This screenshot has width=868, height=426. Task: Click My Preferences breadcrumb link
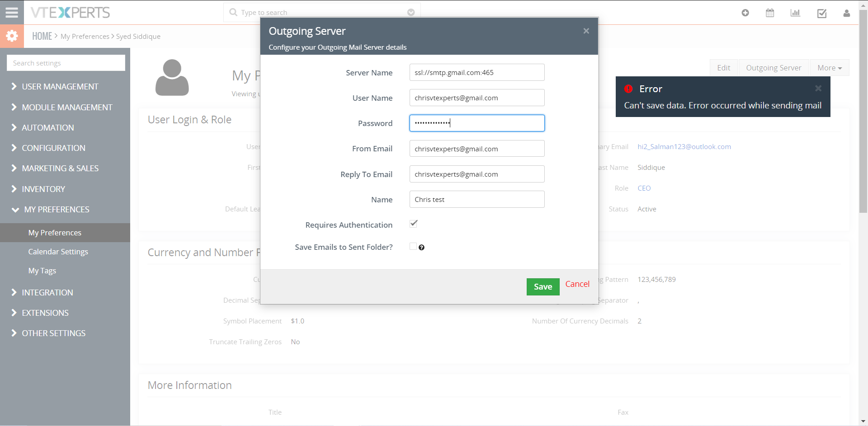pos(85,36)
